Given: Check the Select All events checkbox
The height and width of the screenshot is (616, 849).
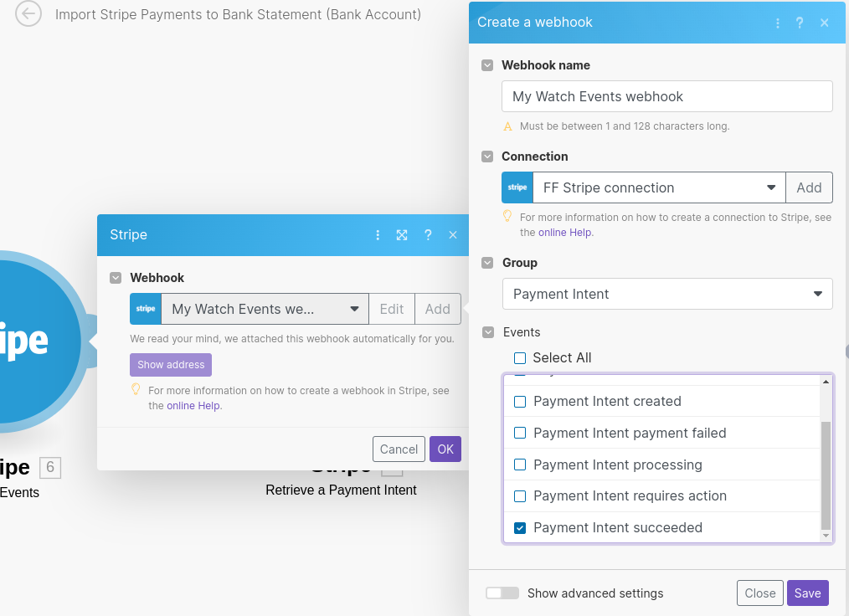Looking at the screenshot, I should 520,358.
